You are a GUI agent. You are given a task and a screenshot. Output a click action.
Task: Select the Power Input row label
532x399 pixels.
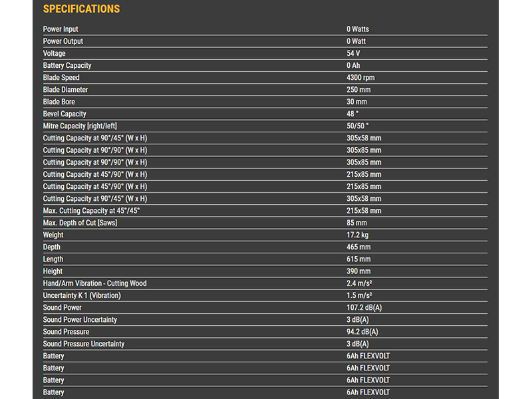point(61,29)
